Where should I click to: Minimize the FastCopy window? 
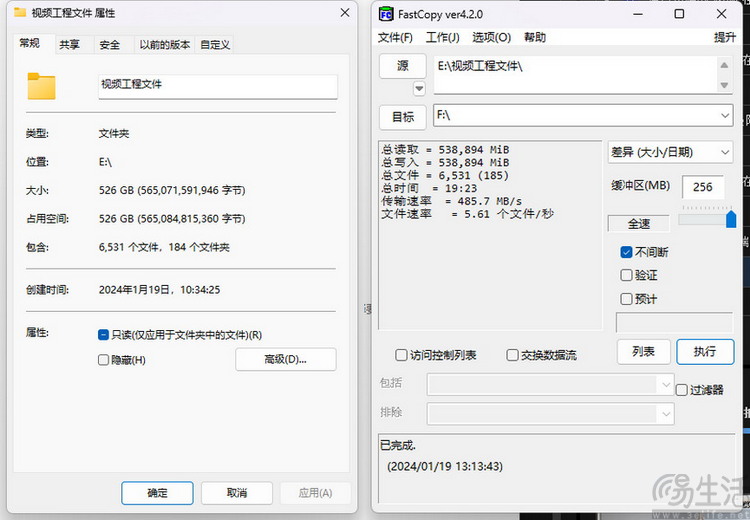coord(638,14)
